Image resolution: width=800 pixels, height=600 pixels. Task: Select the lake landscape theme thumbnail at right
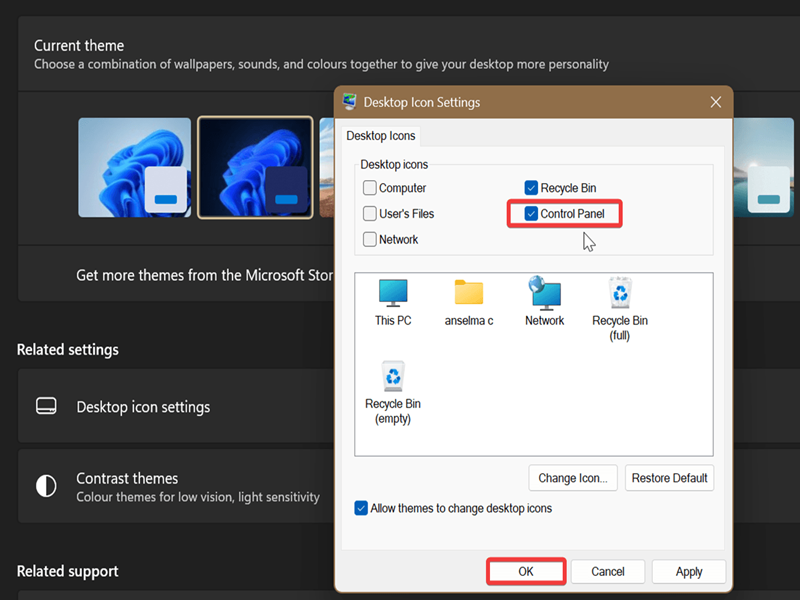tap(763, 167)
